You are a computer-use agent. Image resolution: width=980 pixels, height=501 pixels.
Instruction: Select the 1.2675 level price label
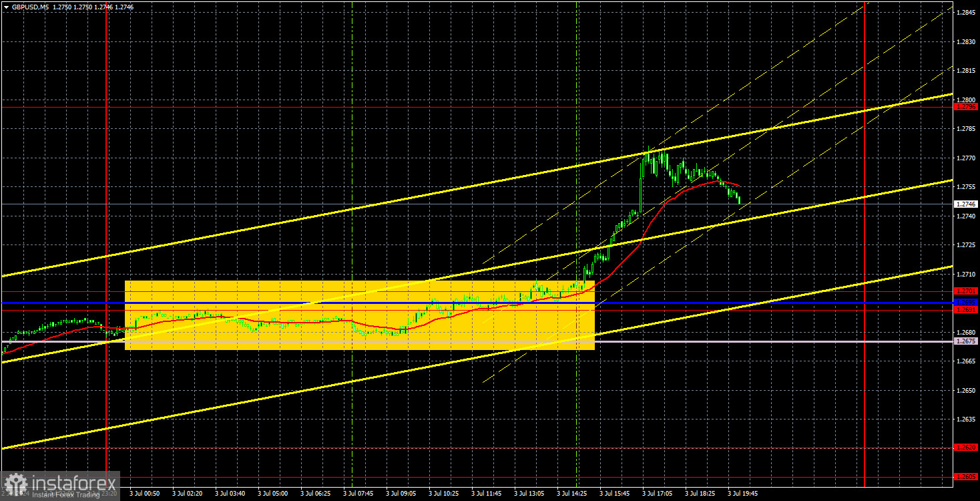966,341
